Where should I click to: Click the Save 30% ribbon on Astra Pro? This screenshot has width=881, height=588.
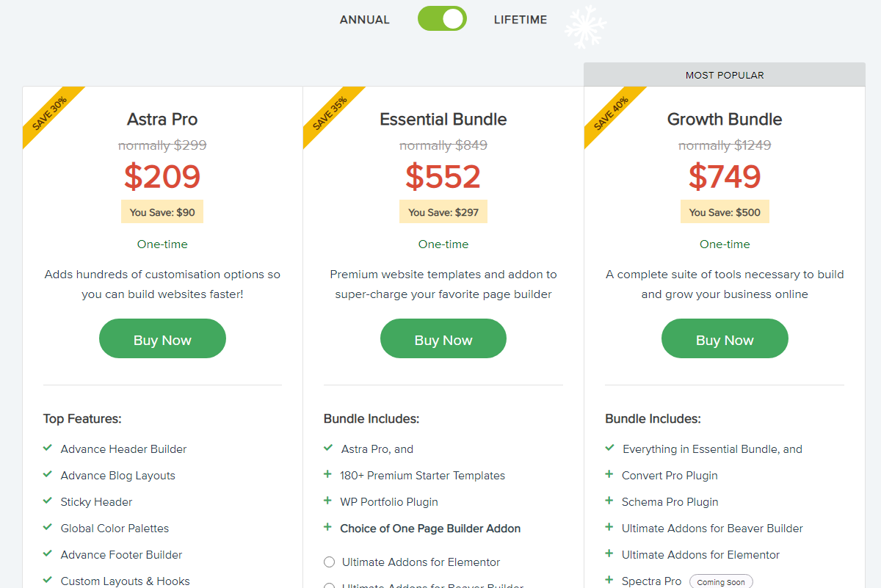pos(50,114)
